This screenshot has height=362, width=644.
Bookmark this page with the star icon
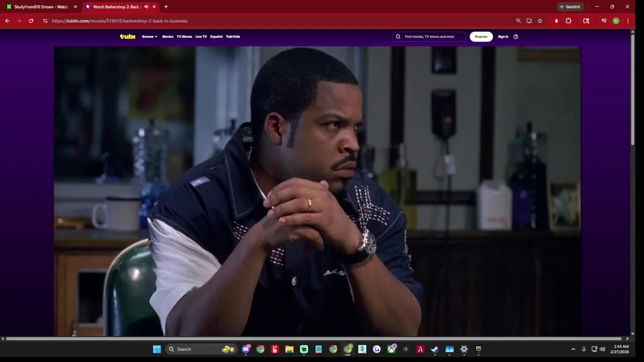point(540,21)
